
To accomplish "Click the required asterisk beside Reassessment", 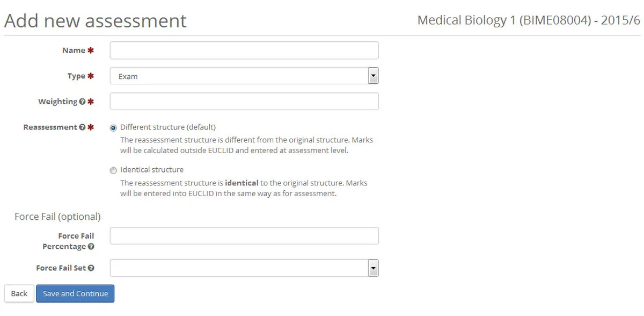I will [89, 127].
